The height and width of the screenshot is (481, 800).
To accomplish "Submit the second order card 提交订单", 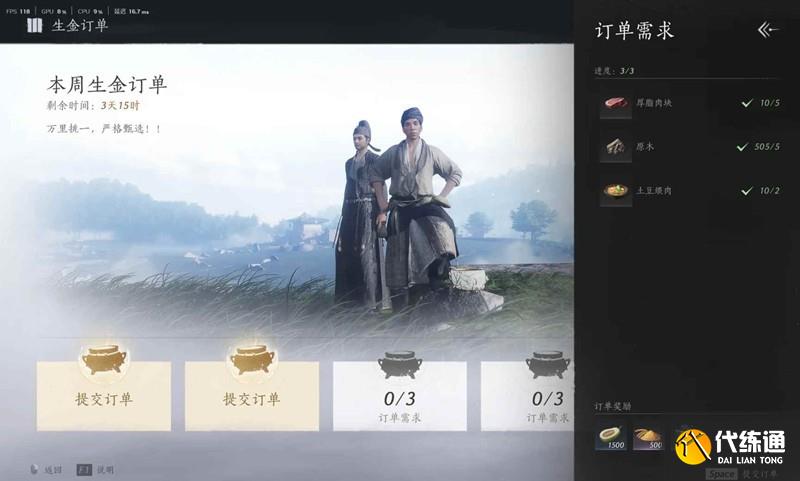I will point(252,396).
